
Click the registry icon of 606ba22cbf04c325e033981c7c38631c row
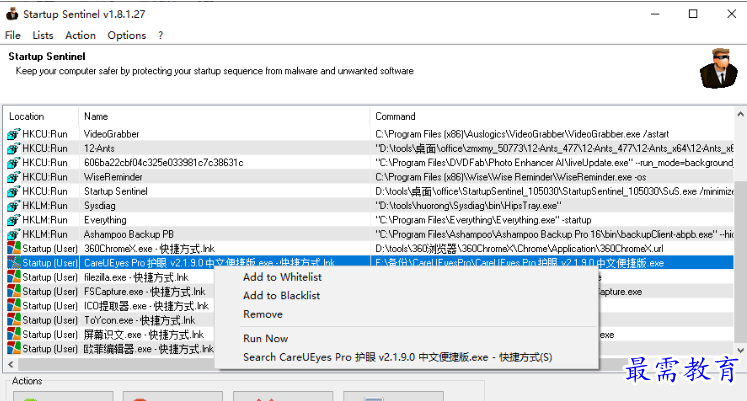coord(14,163)
